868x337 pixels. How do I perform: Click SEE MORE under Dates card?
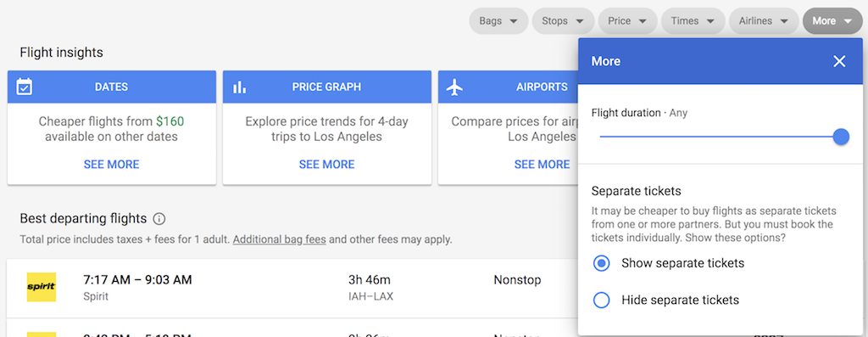(111, 165)
